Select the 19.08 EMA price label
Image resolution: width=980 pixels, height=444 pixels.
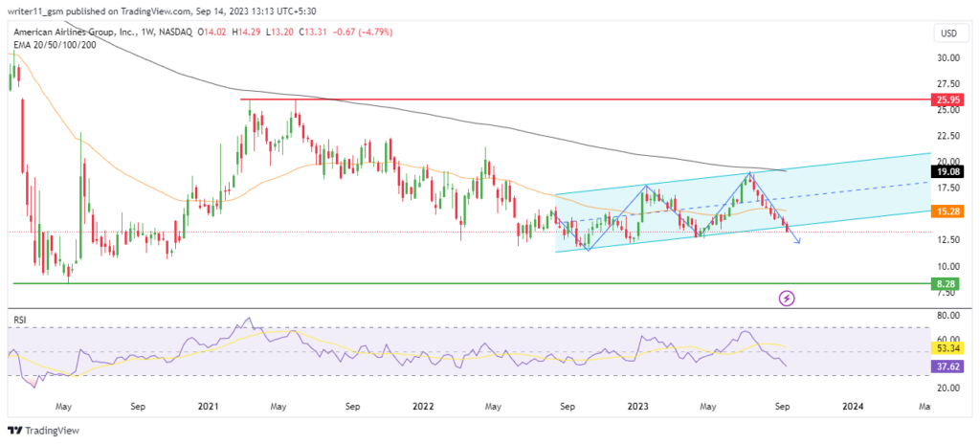pyautogui.click(x=948, y=170)
